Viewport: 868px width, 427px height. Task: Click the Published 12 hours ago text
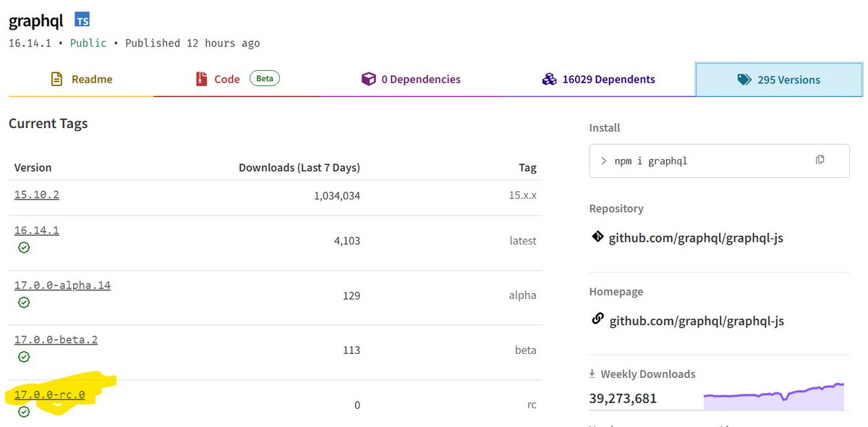(x=192, y=43)
